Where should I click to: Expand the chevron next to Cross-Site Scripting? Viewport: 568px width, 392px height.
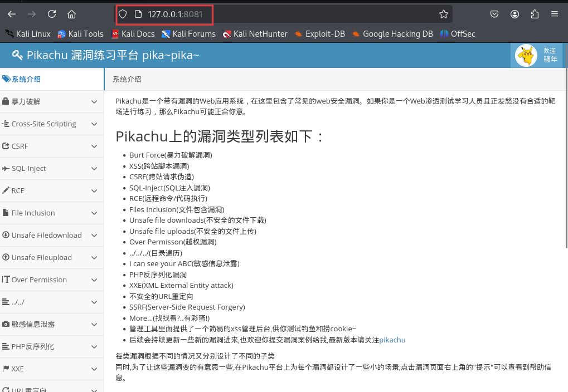(x=94, y=124)
